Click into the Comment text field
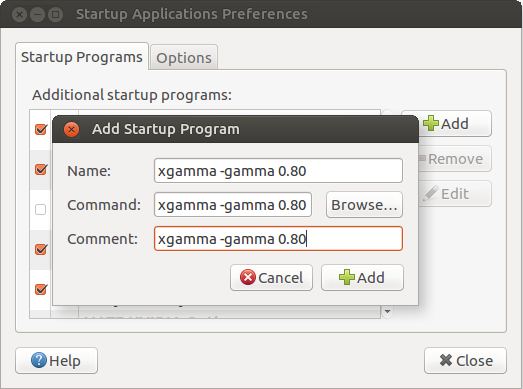The height and width of the screenshot is (389, 523). (278, 239)
